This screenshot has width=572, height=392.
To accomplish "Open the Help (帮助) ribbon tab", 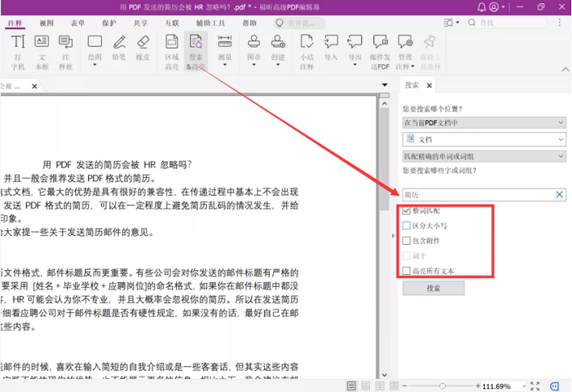I will coord(249,23).
